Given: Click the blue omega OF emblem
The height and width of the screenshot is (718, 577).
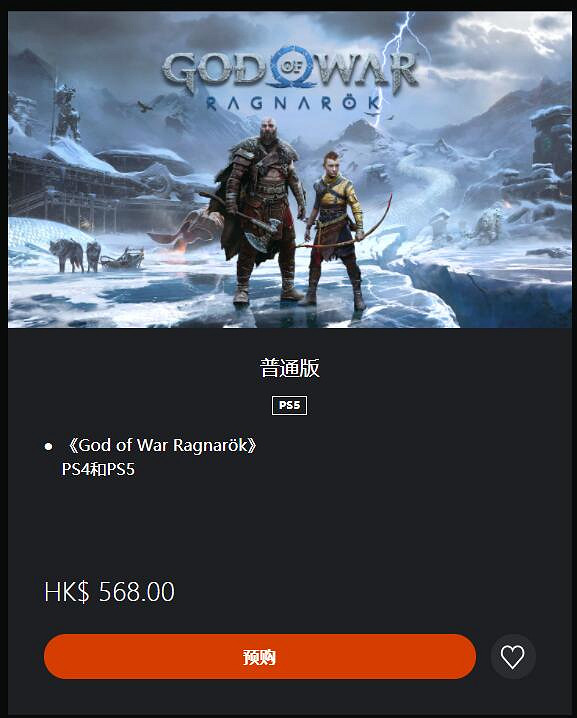Looking at the screenshot, I should click(x=291, y=67).
